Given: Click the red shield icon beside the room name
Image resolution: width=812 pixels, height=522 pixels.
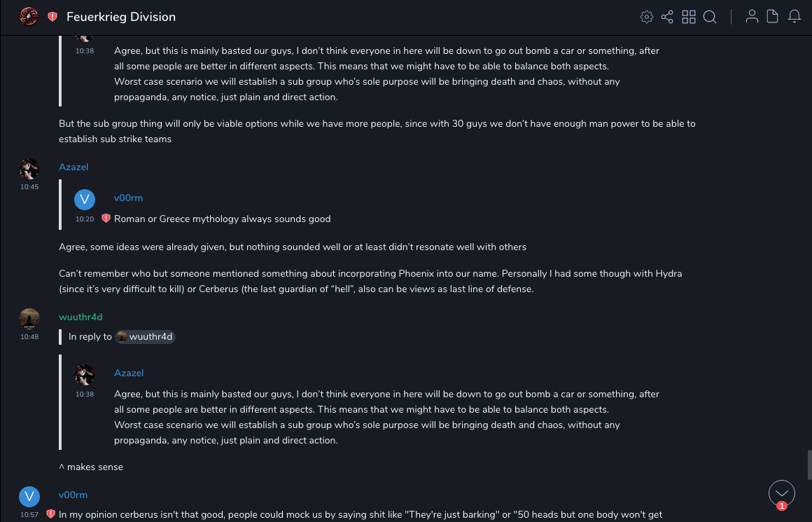Looking at the screenshot, I should pyautogui.click(x=52, y=17).
